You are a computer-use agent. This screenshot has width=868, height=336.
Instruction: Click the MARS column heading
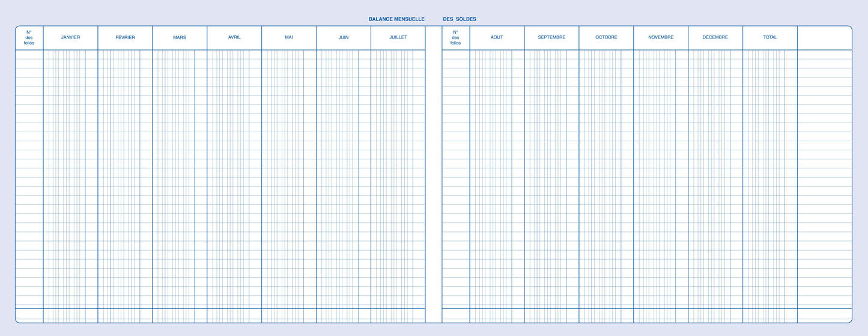180,37
